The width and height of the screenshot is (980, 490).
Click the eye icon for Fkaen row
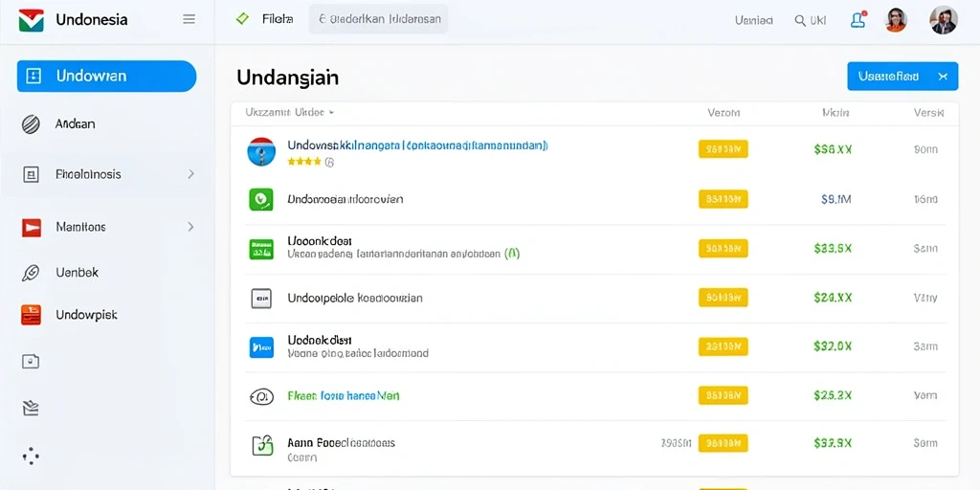[x=261, y=396]
